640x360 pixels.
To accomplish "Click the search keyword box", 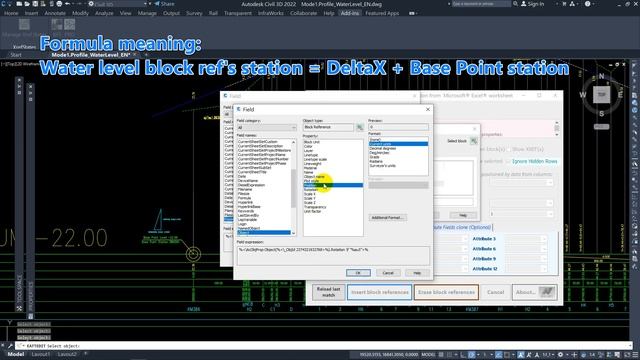I will click(481, 4).
